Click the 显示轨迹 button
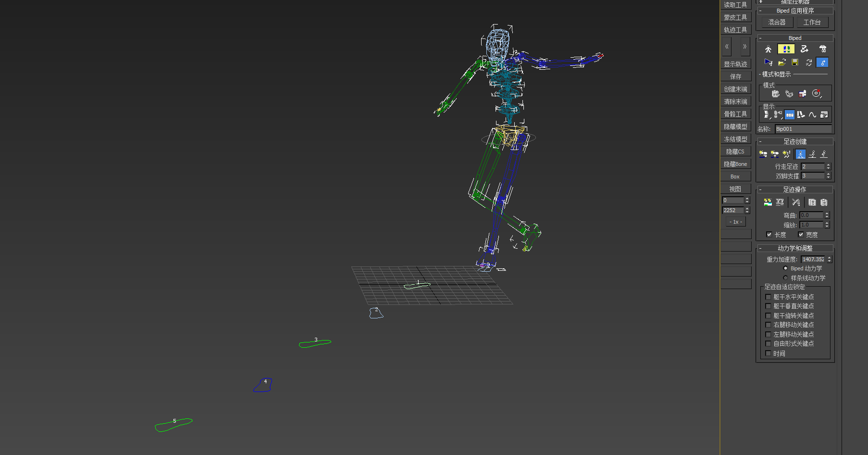Image resolution: width=868 pixels, height=455 pixels. pos(735,64)
